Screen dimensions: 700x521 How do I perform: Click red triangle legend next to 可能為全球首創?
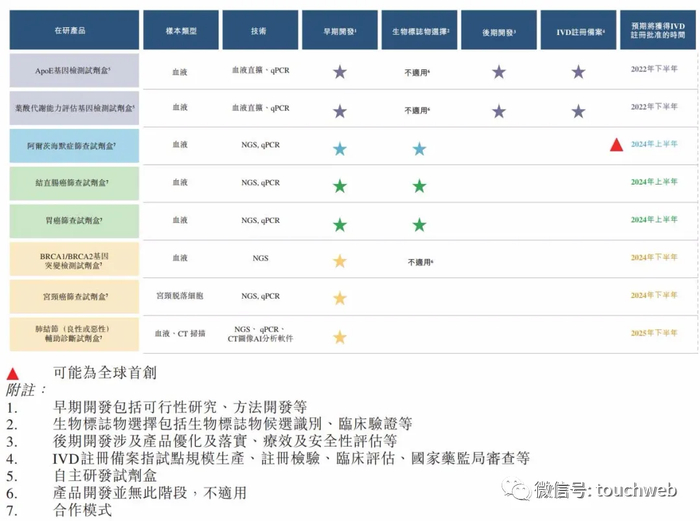point(12,374)
